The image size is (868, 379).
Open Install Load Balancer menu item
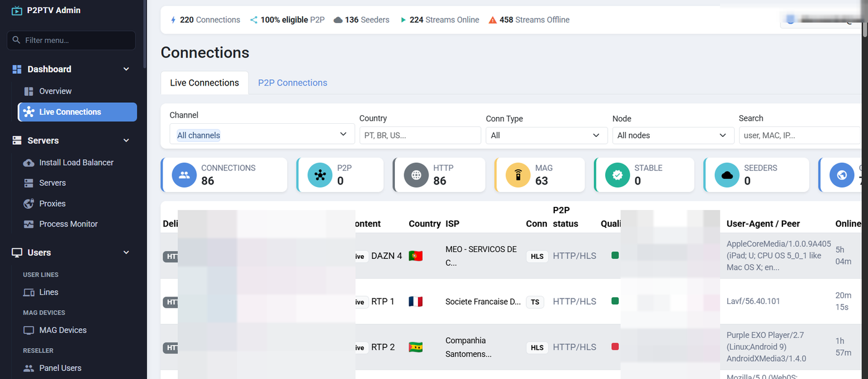click(77, 162)
